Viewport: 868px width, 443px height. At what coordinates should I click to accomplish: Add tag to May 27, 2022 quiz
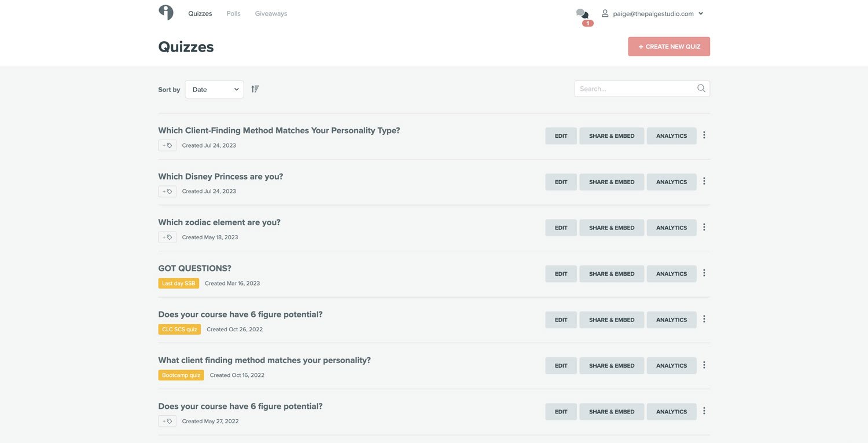167,422
